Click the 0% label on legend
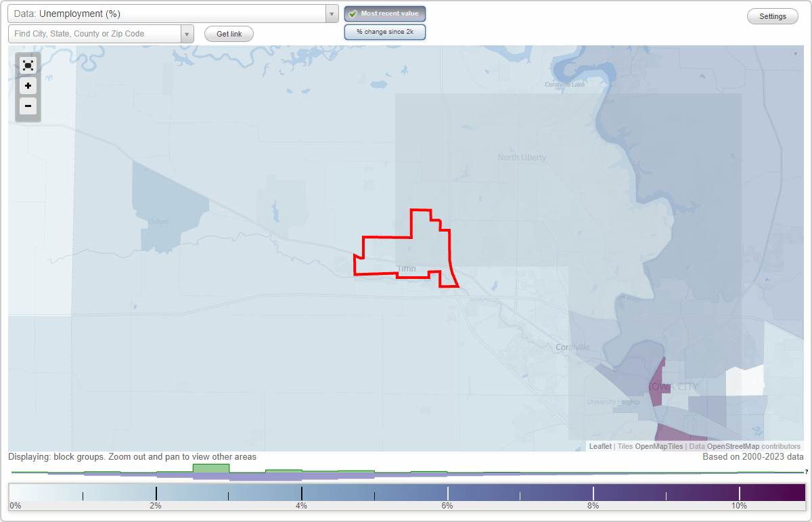812x522 pixels. coord(16,506)
